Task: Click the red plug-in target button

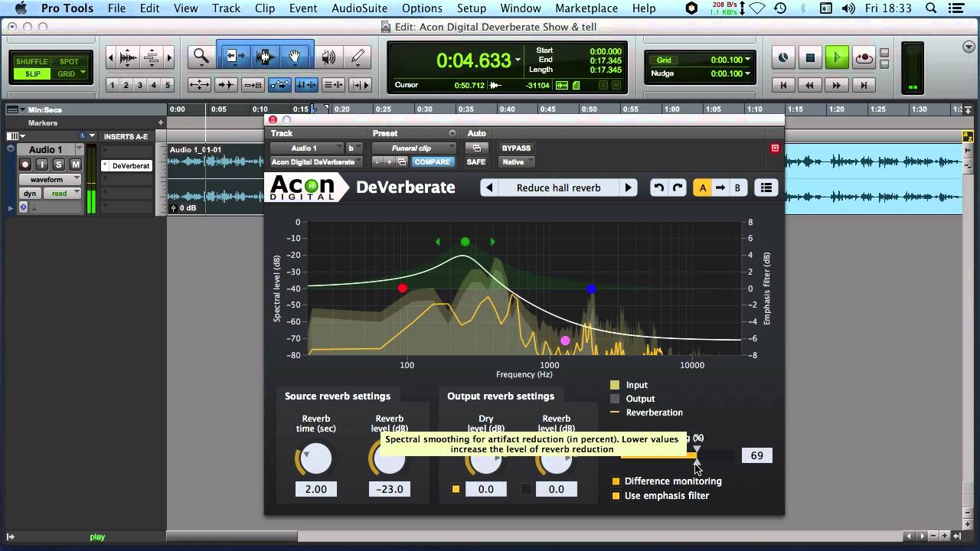Action: [775, 148]
